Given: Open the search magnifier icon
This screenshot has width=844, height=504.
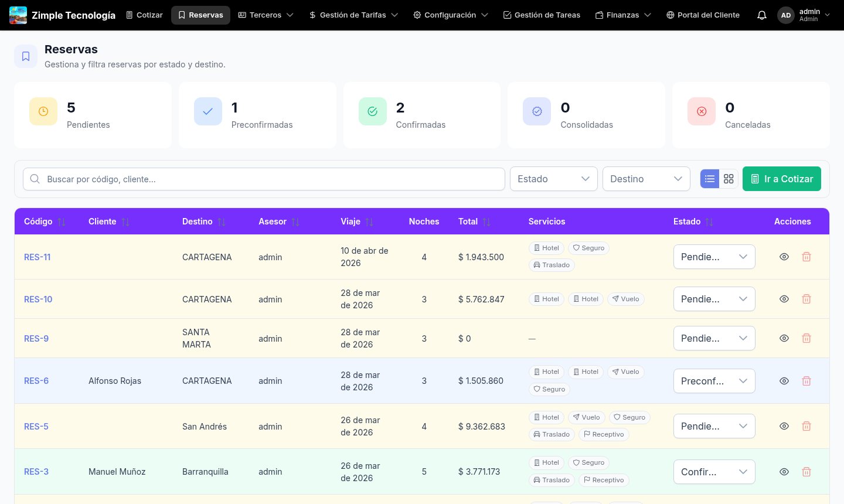Looking at the screenshot, I should (x=35, y=179).
